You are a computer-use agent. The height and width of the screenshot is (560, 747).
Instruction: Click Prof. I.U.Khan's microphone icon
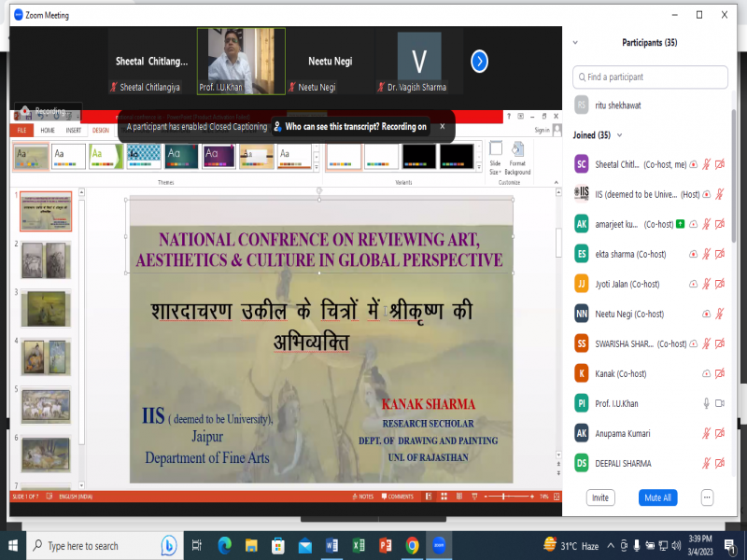[x=706, y=403]
